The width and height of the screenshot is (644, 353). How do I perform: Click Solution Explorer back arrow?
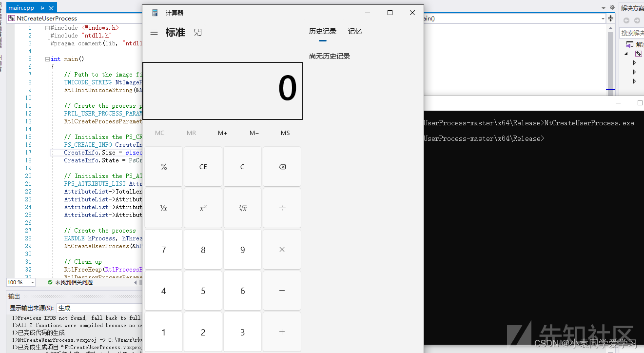[626, 20]
